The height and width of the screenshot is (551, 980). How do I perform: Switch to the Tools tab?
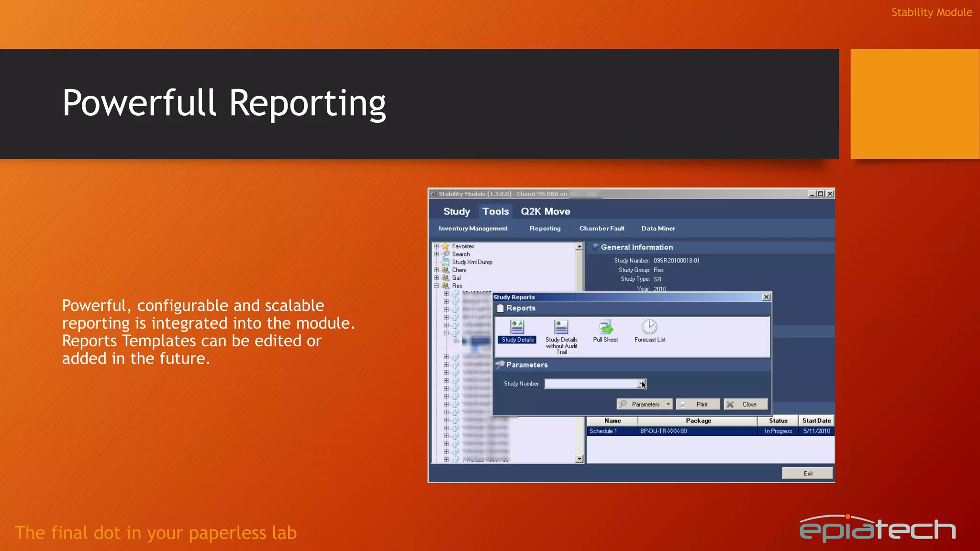(495, 211)
